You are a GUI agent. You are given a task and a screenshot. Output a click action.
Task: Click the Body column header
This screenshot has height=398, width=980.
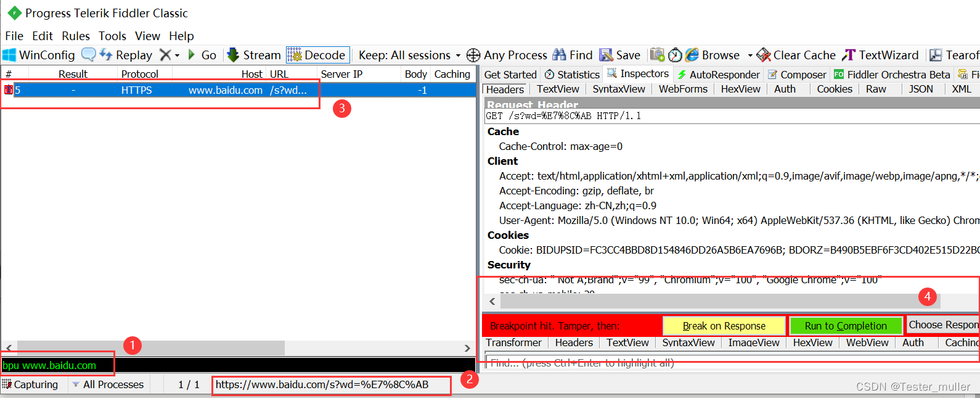coord(416,74)
